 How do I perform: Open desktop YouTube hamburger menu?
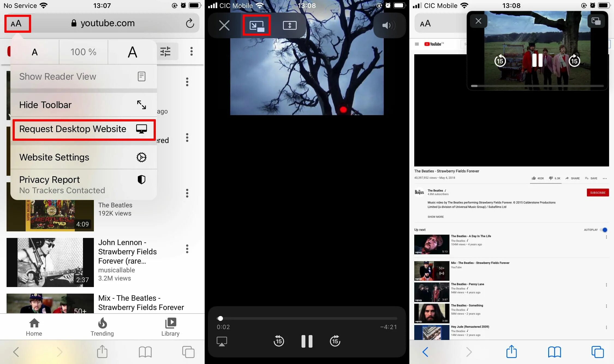[417, 44]
